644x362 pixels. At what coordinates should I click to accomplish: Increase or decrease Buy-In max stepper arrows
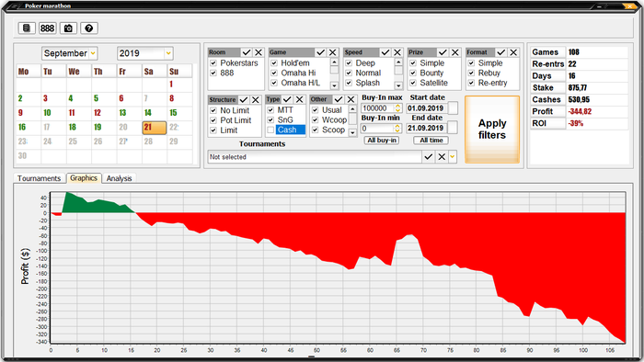coord(397,108)
